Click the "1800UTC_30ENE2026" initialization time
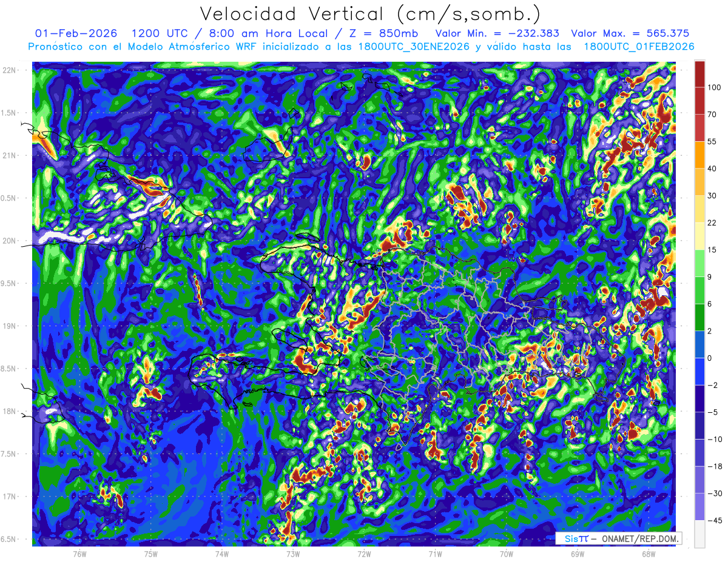 [414, 47]
